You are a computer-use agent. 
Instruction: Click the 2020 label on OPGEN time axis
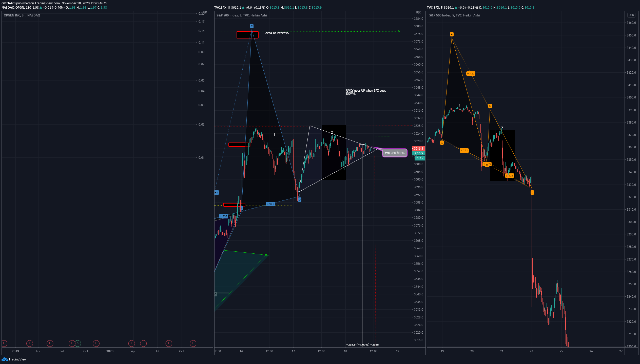pyautogui.click(x=110, y=351)
